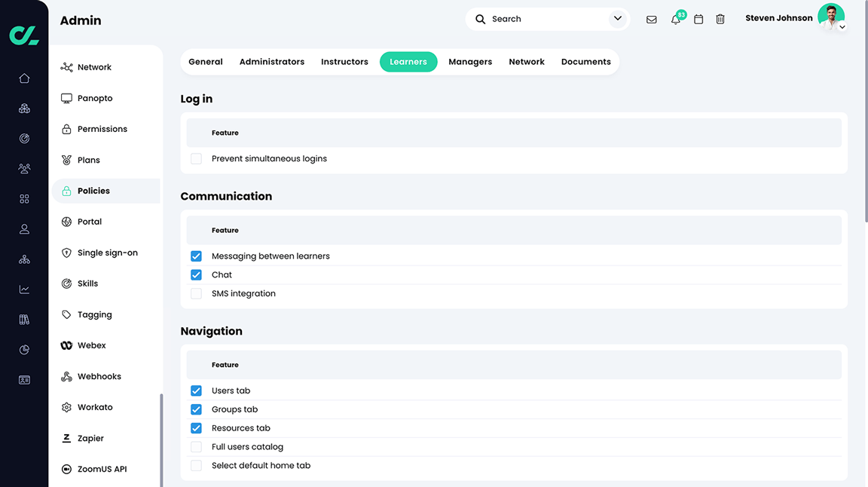
Task: Click the Panopto monitor icon
Action: coord(66,98)
